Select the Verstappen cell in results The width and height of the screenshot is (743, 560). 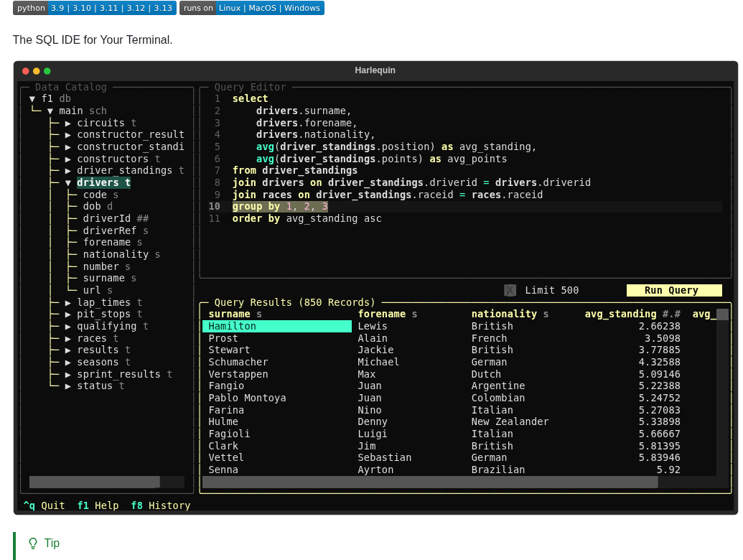(238, 374)
